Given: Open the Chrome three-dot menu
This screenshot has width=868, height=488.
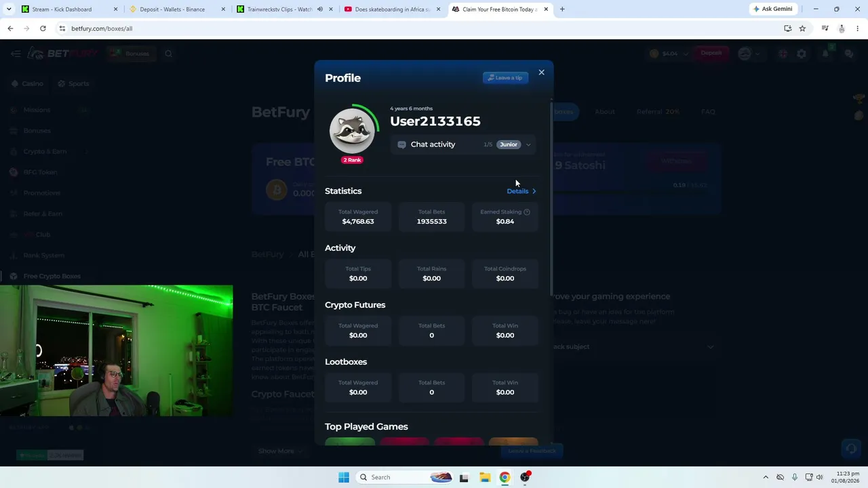Looking at the screenshot, I should [x=857, y=28].
